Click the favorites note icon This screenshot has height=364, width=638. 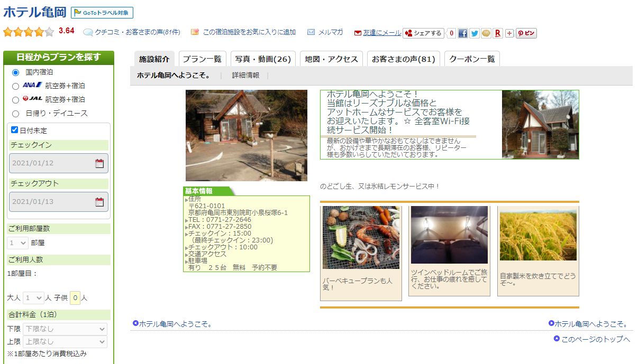[x=195, y=32]
